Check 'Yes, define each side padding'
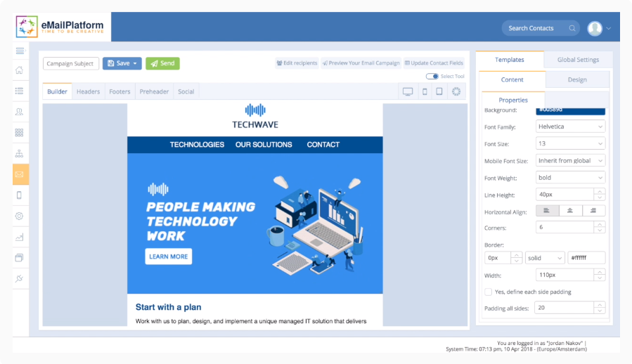 point(488,292)
